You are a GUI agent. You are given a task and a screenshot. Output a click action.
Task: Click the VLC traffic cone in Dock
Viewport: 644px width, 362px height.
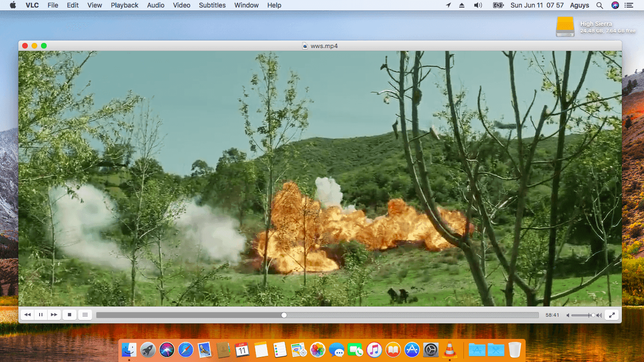(x=450, y=350)
